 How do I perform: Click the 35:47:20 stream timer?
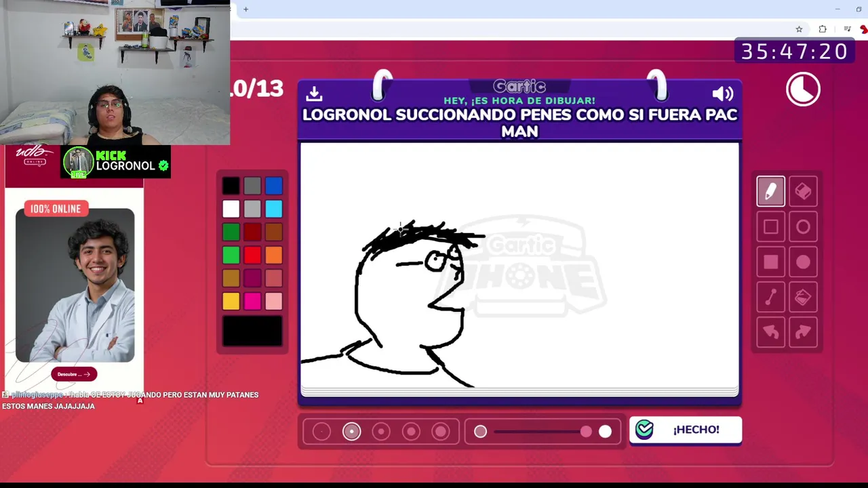(794, 52)
